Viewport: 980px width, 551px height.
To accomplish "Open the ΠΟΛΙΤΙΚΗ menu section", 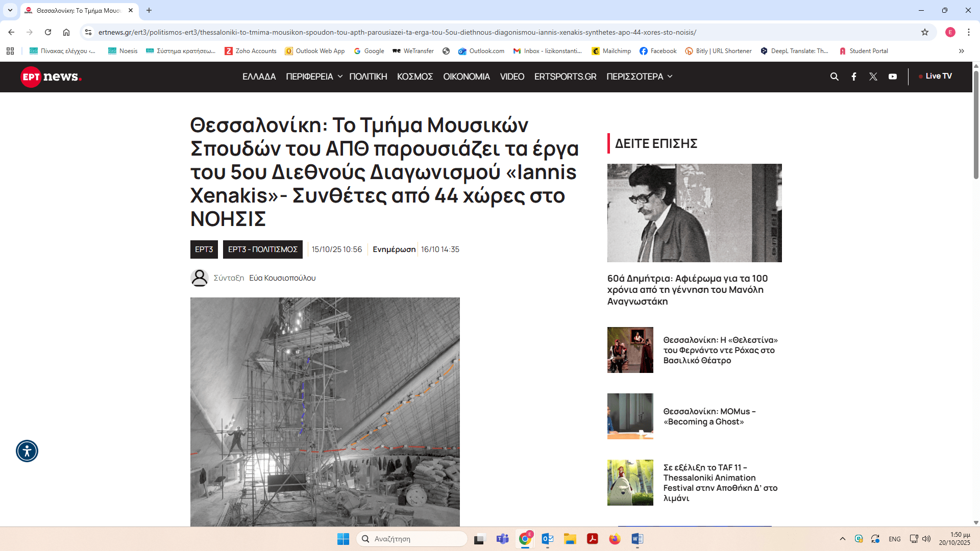I will click(x=368, y=77).
